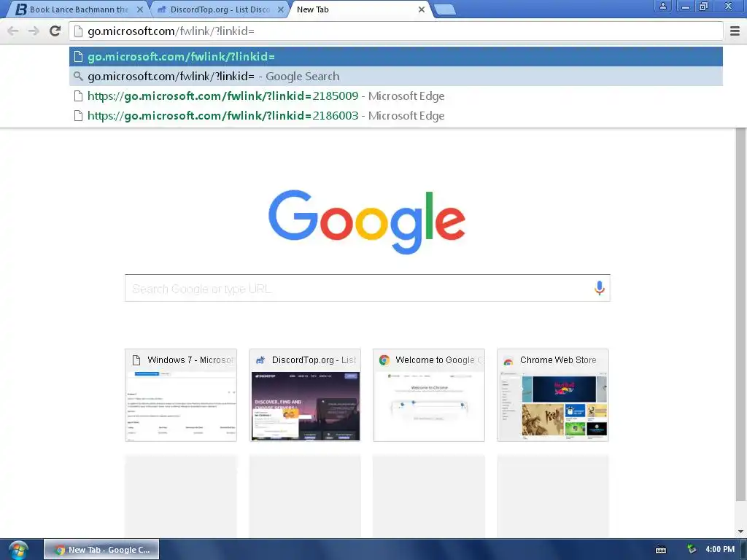747x560 pixels.
Task: Click the scrollbar down arrow
Action: tap(740, 532)
